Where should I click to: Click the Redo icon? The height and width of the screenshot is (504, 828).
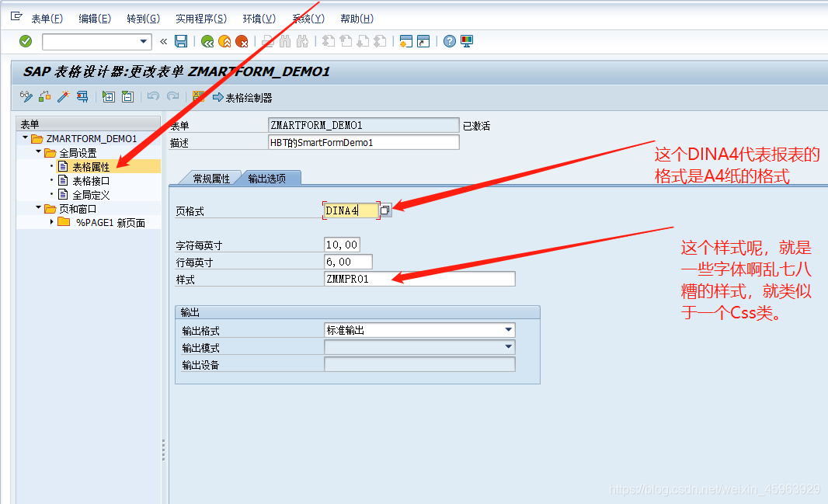pos(172,96)
